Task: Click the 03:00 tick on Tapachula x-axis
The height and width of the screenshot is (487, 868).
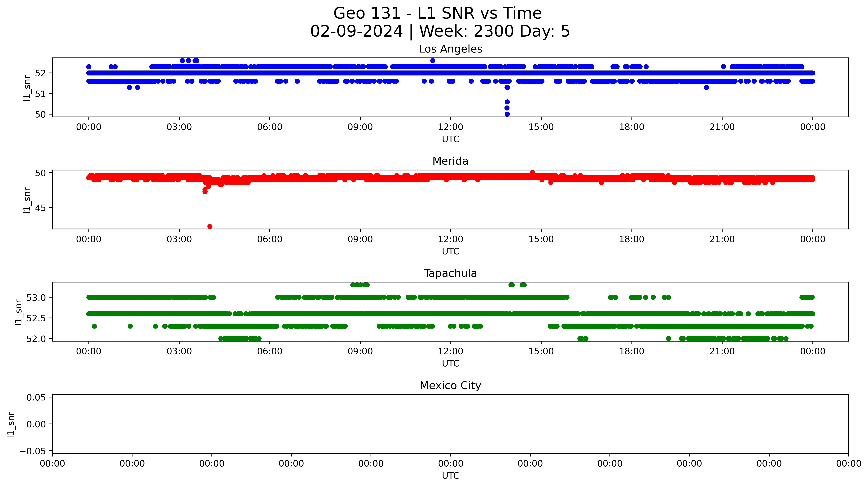Action: pyautogui.click(x=179, y=351)
